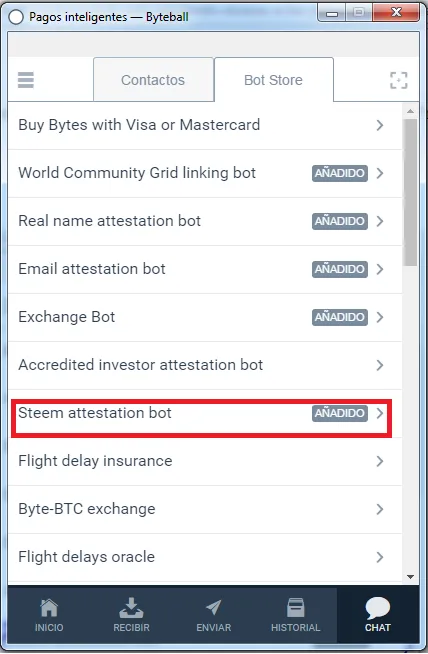Expand the Byte-BTC exchange chevron
Screen dimensions: 428x654
pyautogui.click(x=380, y=509)
